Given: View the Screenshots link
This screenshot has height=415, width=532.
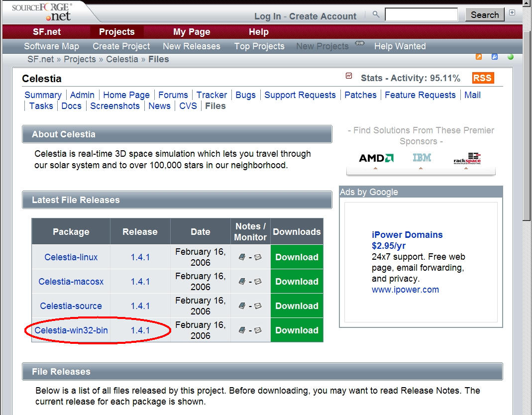Looking at the screenshot, I should [114, 106].
